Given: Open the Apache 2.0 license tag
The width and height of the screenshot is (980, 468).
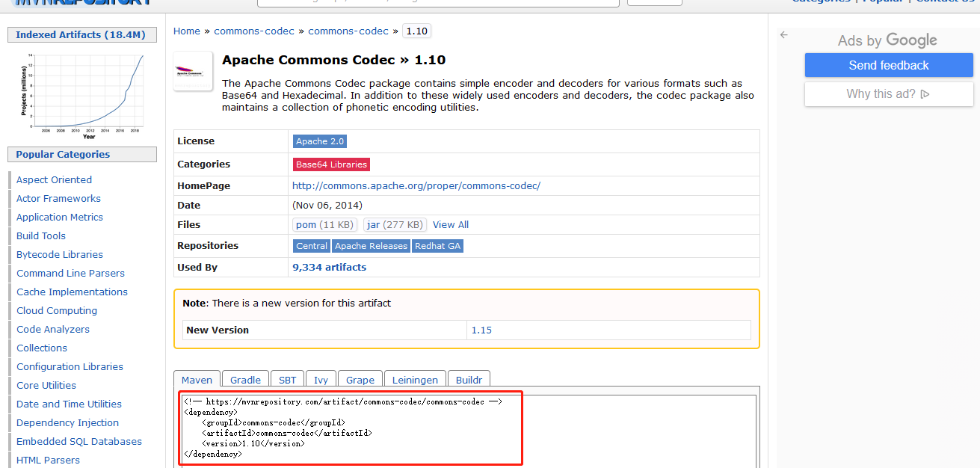Looking at the screenshot, I should (320, 141).
